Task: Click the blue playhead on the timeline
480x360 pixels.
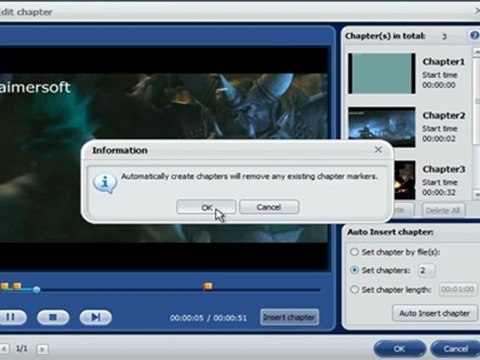Action: click(x=37, y=290)
